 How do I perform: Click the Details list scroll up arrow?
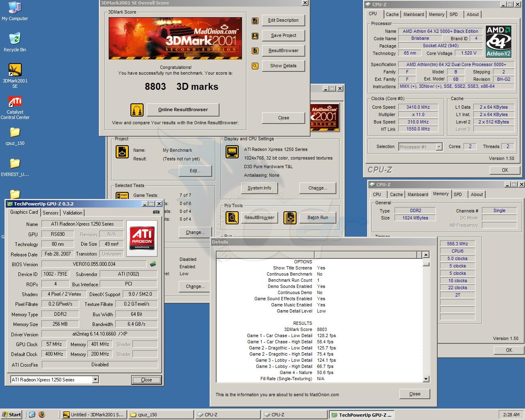point(426,255)
